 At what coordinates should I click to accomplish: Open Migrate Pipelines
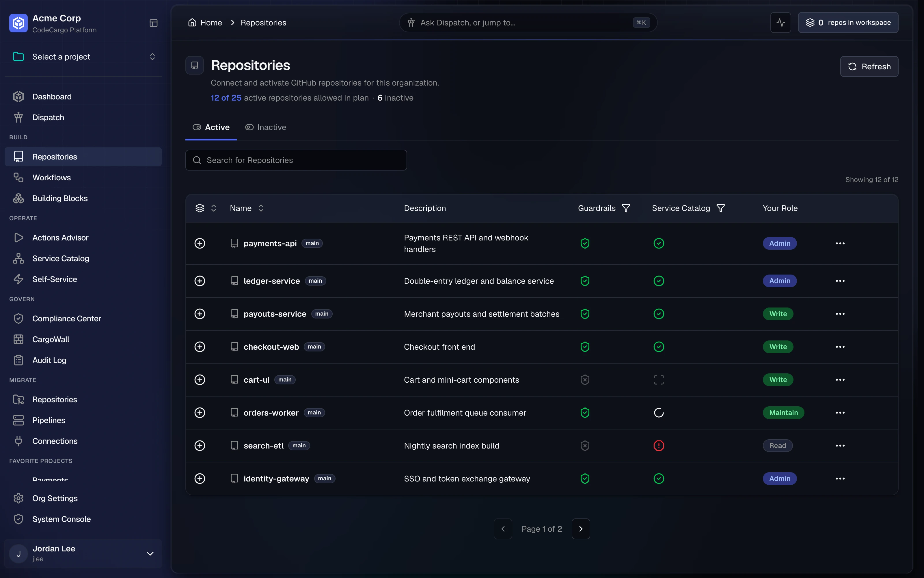point(83,420)
